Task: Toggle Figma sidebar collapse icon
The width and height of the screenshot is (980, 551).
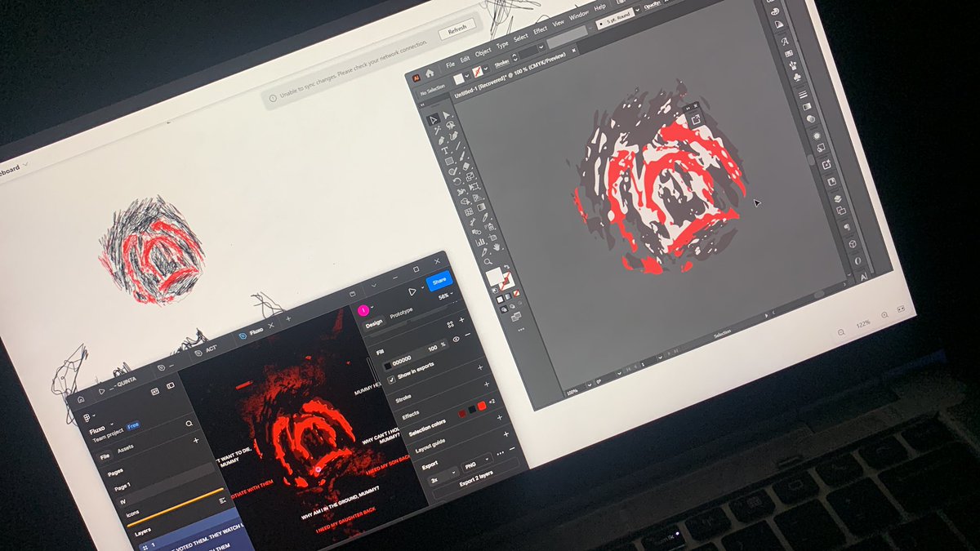Action: 171,385
